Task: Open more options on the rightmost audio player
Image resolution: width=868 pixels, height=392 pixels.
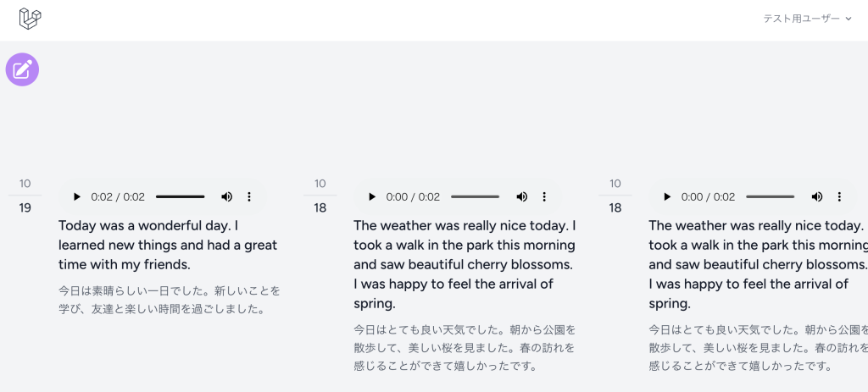Action: click(839, 196)
